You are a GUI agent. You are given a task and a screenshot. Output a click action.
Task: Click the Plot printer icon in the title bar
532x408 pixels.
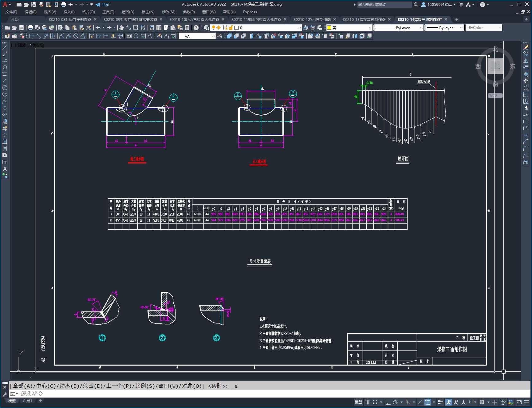pyautogui.click(x=63, y=5)
